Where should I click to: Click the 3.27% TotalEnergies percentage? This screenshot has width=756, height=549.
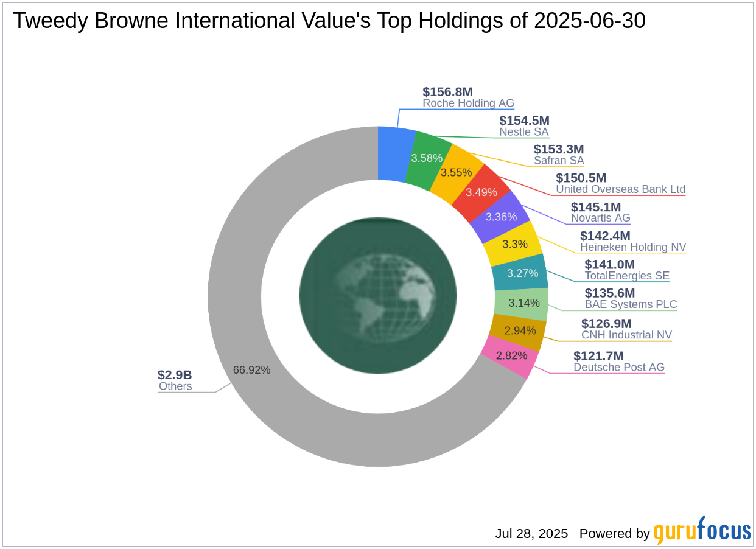coord(521,273)
